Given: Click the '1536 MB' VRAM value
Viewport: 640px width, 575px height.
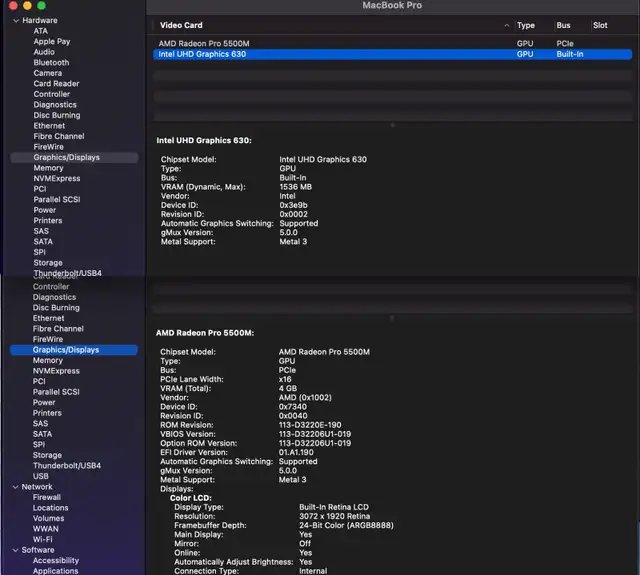Looking at the screenshot, I should point(296,187).
